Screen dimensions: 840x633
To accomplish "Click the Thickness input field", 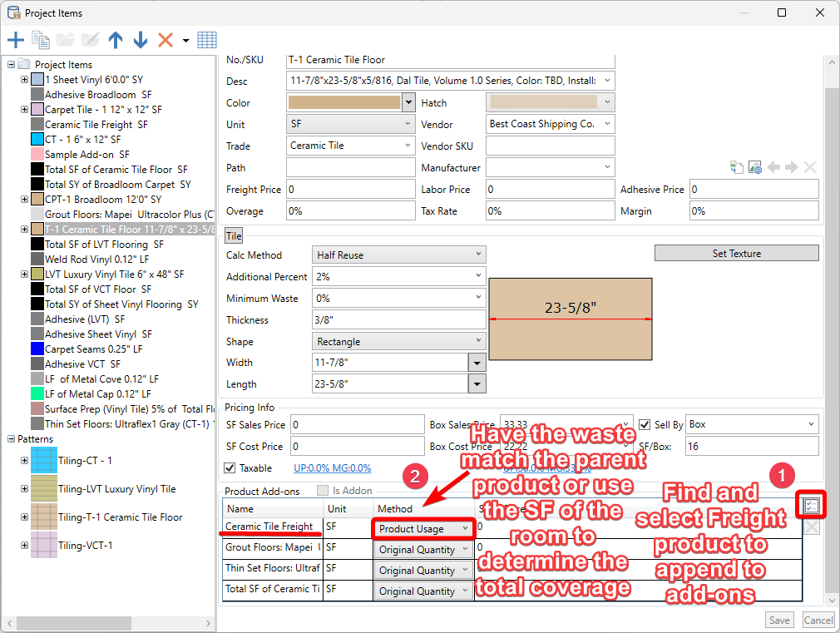I will (x=398, y=320).
